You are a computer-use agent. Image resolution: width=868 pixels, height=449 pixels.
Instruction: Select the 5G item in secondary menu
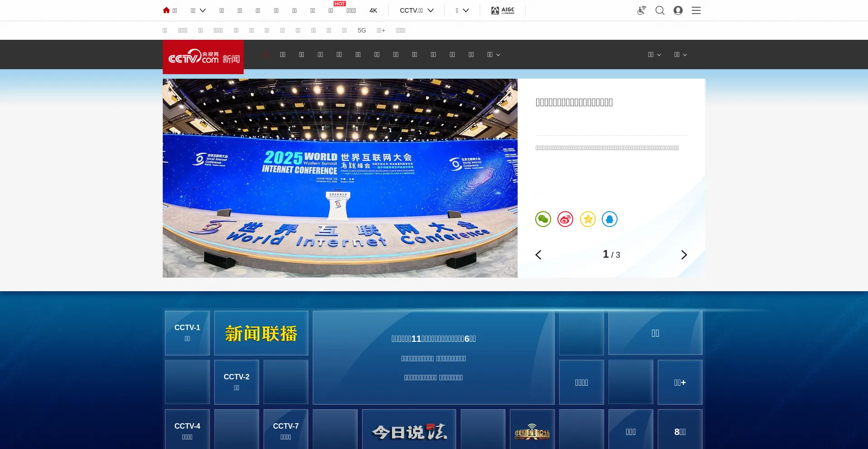click(362, 30)
